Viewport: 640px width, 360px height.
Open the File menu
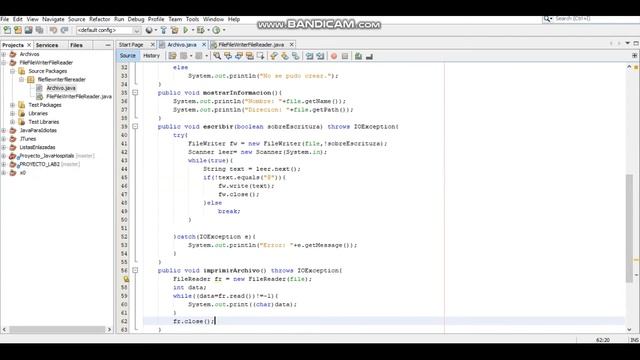click(x=4, y=19)
